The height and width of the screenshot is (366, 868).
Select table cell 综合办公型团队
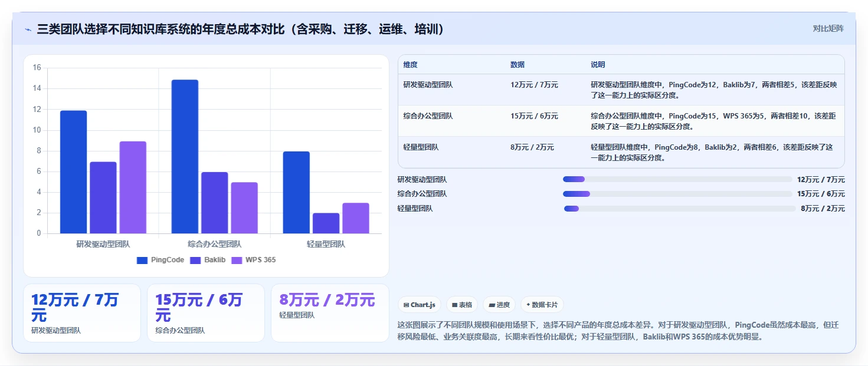pyautogui.click(x=428, y=116)
